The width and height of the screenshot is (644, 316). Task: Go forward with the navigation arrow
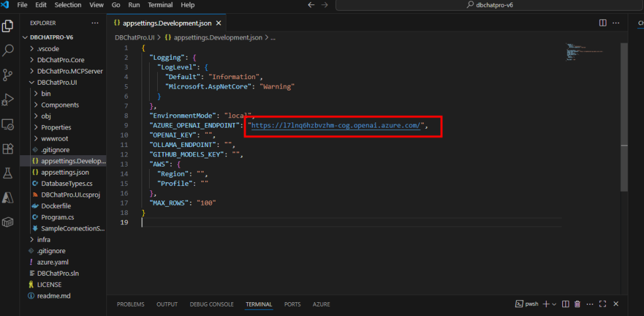tap(325, 5)
